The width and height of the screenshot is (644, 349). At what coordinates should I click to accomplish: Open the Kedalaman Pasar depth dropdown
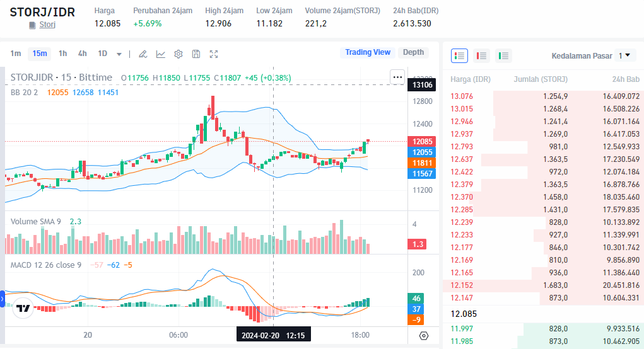point(624,56)
